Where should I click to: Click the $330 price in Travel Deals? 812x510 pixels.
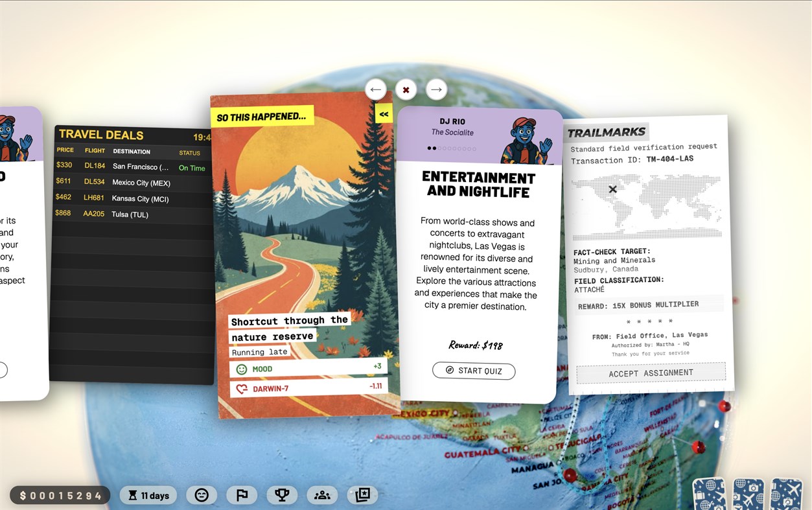click(64, 165)
